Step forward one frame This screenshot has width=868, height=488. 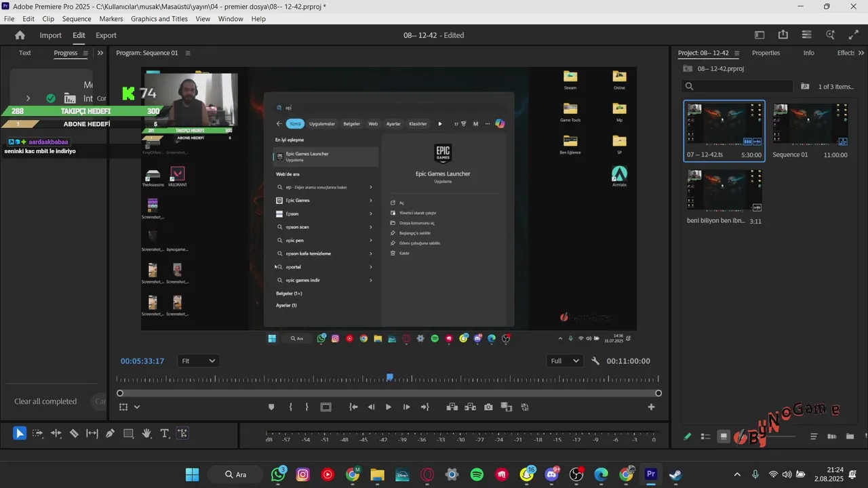(x=406, y=407)
